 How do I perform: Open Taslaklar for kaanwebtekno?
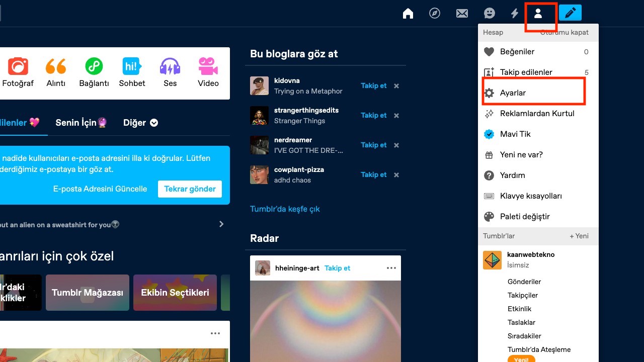pos(521,322)
